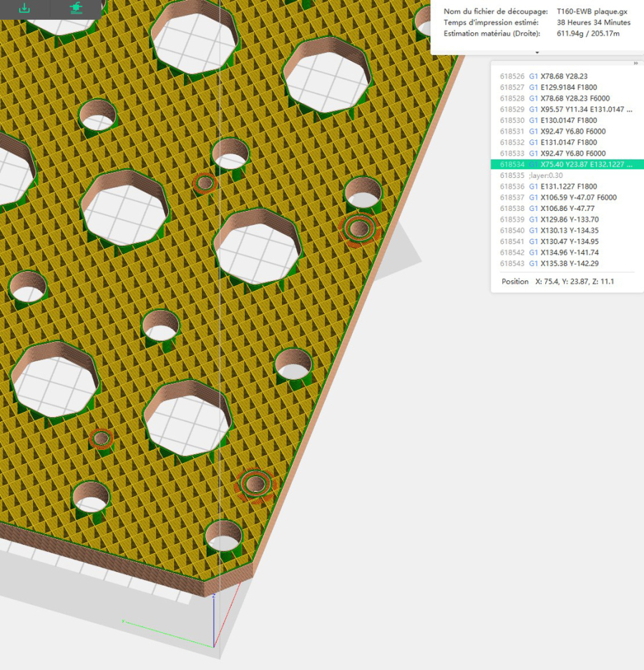Screen dimensions: 644x670
Task: Click the highlighted line 618534
Action: pyautogui.click(x=565, y=164)
